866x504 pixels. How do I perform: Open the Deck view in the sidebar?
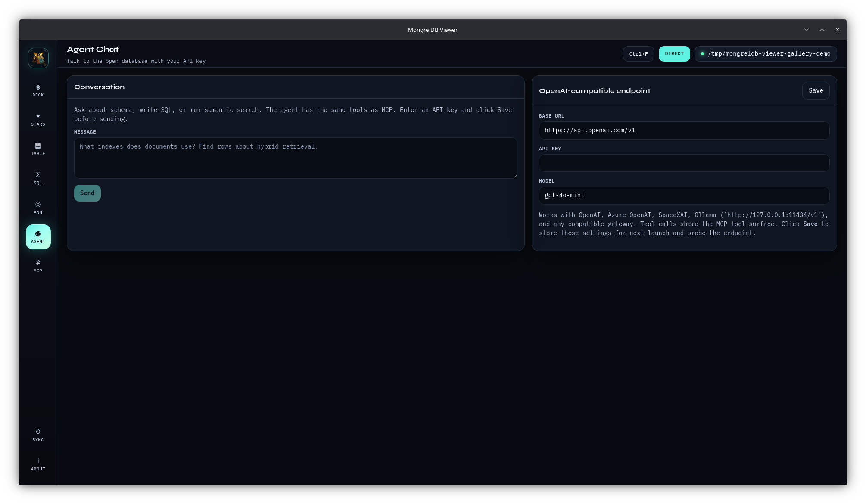pos(38,91)
